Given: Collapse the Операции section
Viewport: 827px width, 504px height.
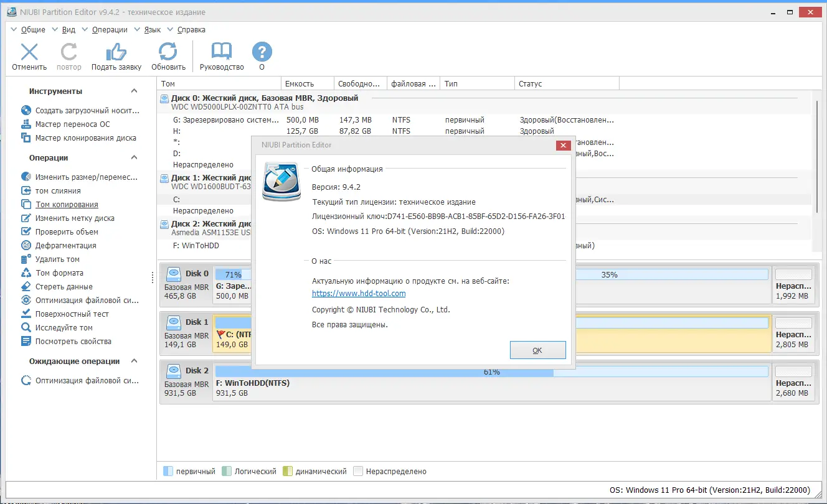Looking at the screenshot, I should click(134, 158).
